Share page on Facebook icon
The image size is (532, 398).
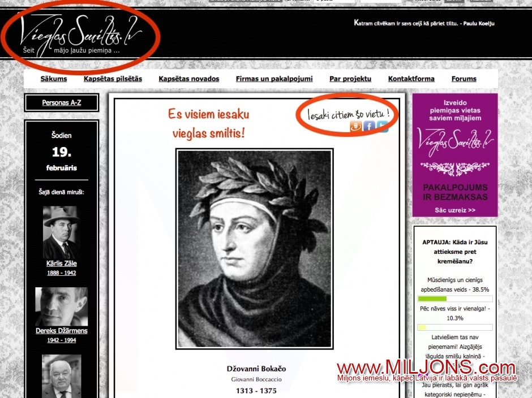[369, 126]
